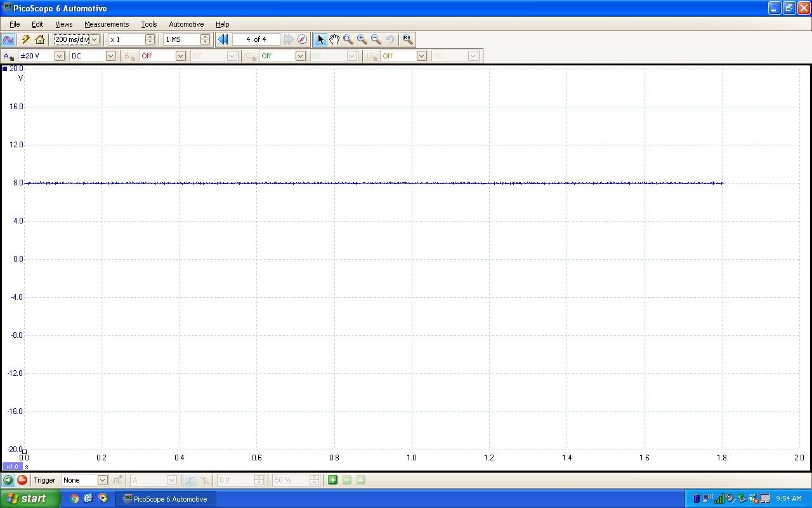812x508 pixels.
Task: Open Channel D Off range dropdown
Action: point(421,56)
